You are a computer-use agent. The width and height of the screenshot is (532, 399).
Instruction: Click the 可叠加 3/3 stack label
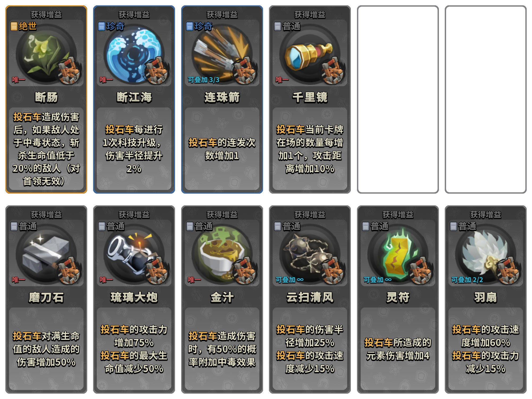(203, 80)
